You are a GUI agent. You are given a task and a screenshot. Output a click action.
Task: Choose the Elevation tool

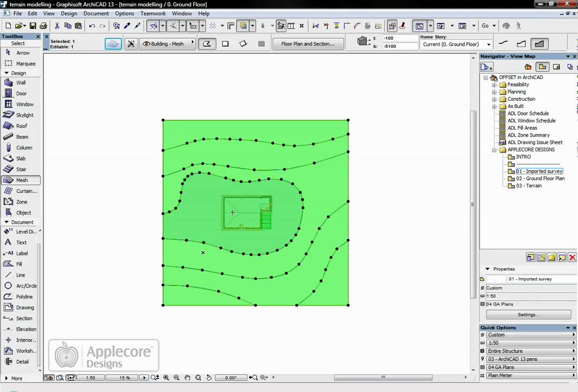[20, 329]
